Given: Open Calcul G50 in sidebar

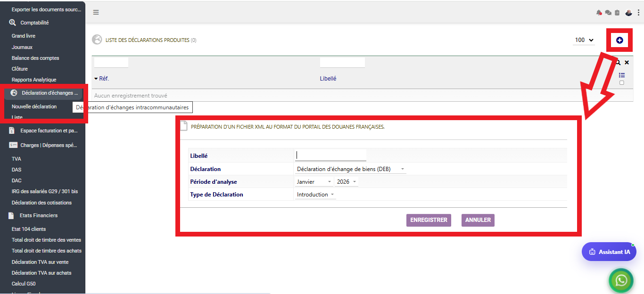Looking at the screenshot, I should coord(24,284).
